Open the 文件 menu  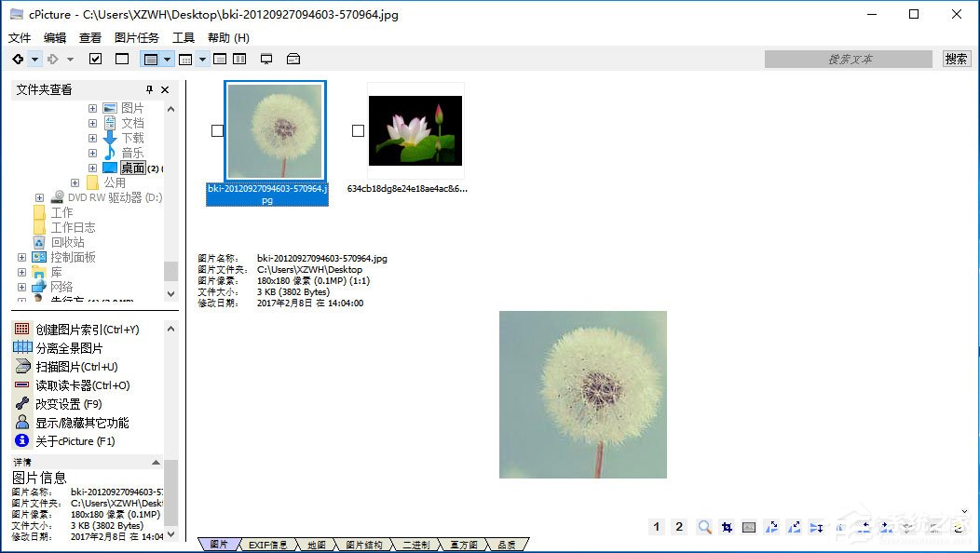20,37
